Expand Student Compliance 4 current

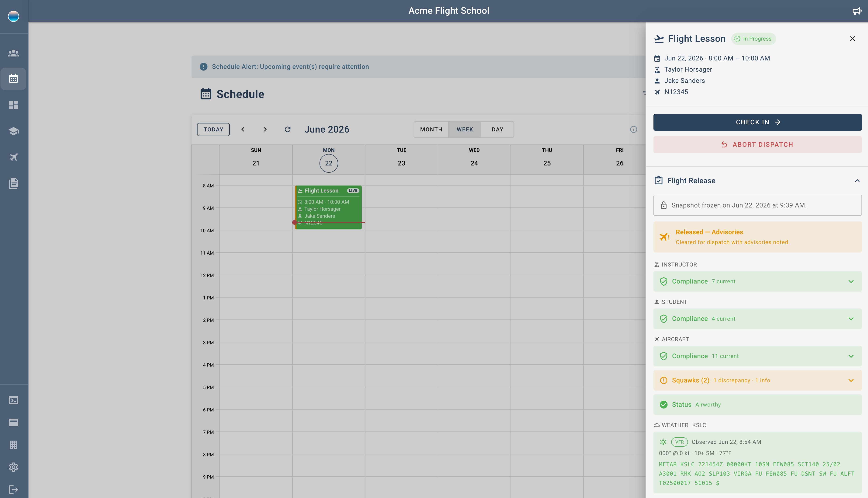click(757, 319)
